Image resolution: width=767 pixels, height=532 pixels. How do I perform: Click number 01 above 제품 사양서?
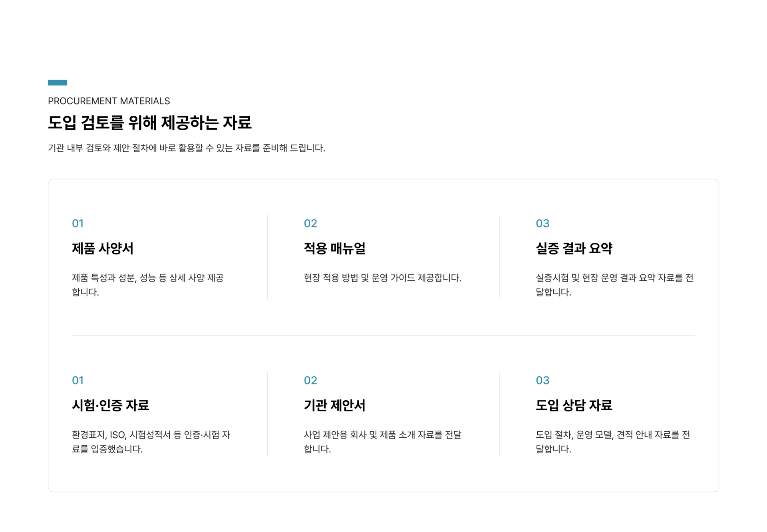click(78, 223)
